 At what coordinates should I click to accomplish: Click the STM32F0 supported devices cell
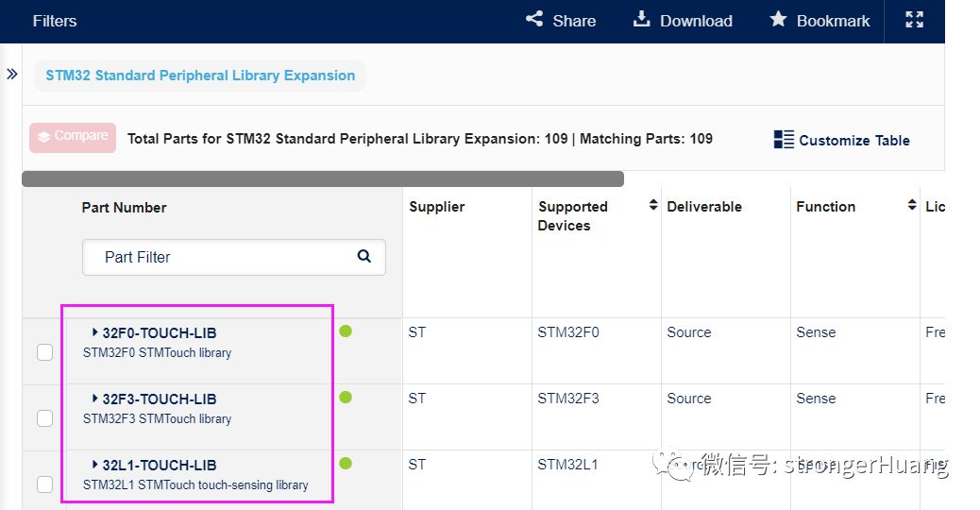(568, 332)
